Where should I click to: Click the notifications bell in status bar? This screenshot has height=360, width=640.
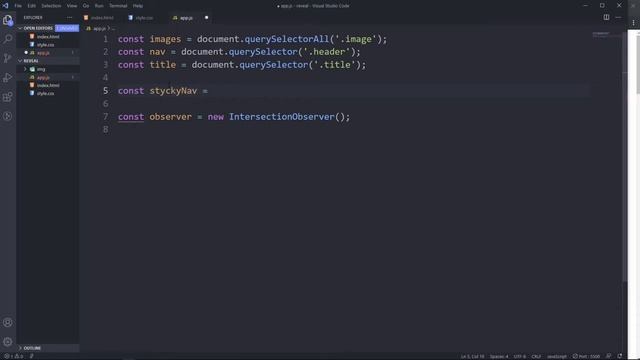point(620,356)
